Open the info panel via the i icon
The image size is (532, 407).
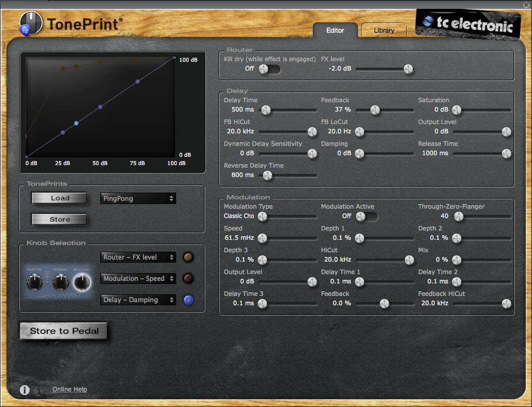[24, 390]
